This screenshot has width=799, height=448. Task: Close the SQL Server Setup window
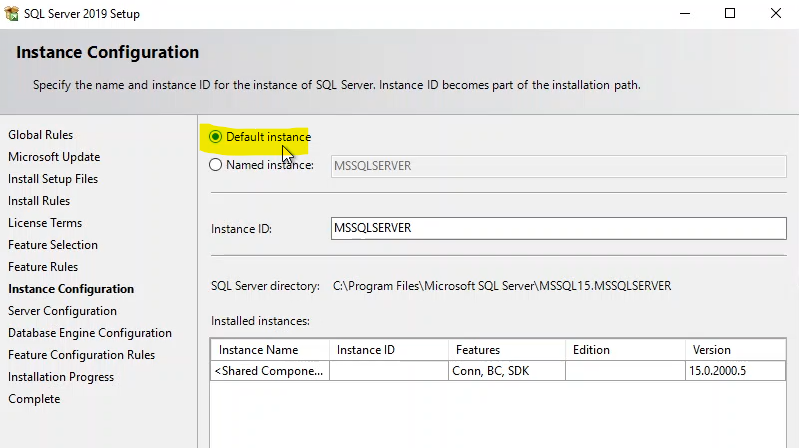pos(776,13)
